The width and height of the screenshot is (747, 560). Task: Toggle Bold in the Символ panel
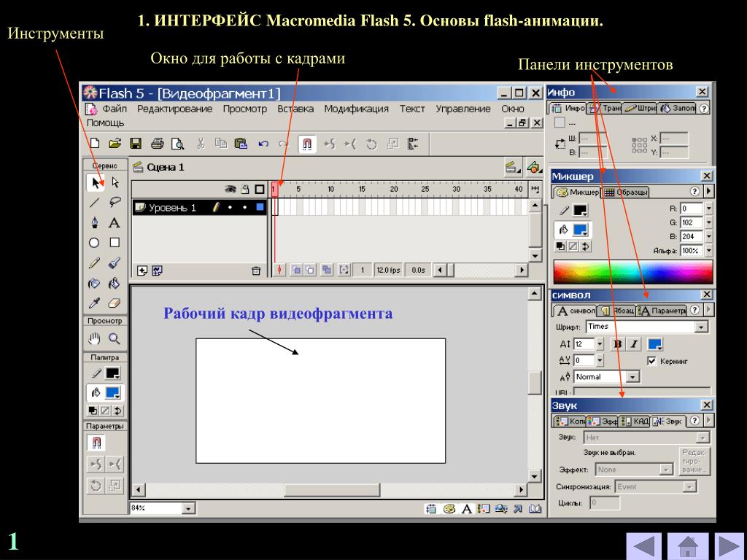coord(618,344)
